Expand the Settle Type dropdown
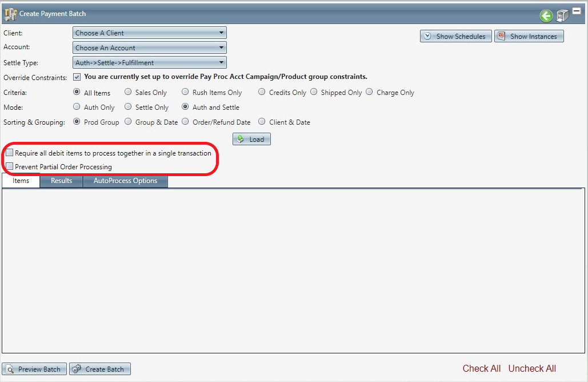 click(x=149, y=63)
